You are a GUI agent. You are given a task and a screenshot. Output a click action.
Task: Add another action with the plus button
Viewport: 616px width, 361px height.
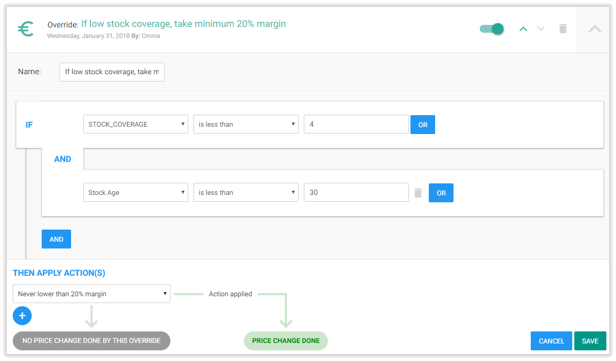click(x=22, y=316)
